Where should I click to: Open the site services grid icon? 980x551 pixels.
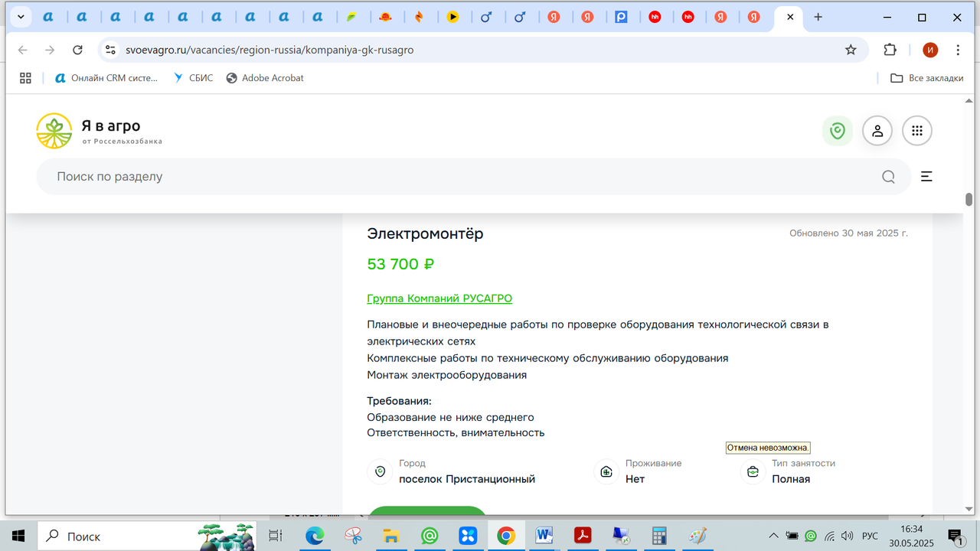coord(917,131)
